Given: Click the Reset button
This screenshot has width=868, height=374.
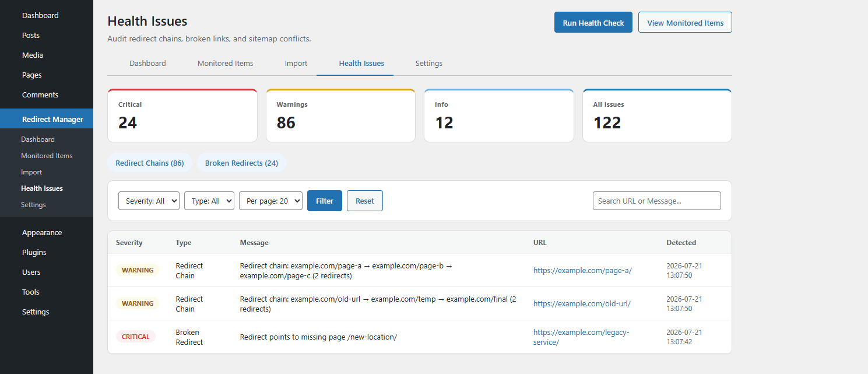Looking at the screenshot, I should 365,201.
